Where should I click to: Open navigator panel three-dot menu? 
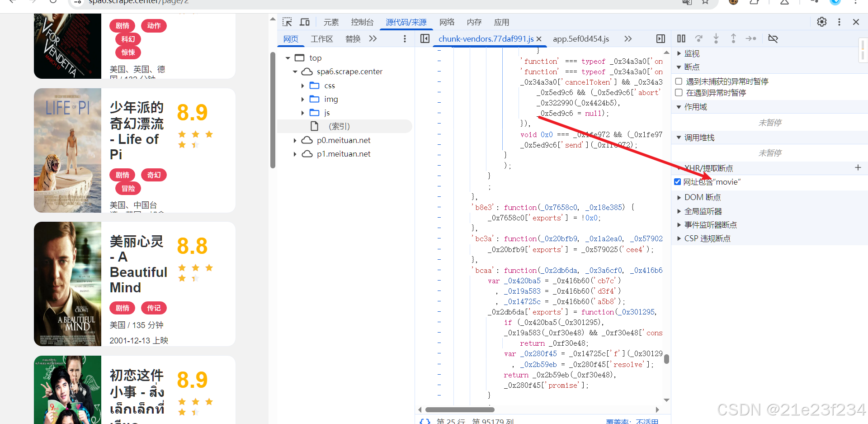(x=405, y=39)
